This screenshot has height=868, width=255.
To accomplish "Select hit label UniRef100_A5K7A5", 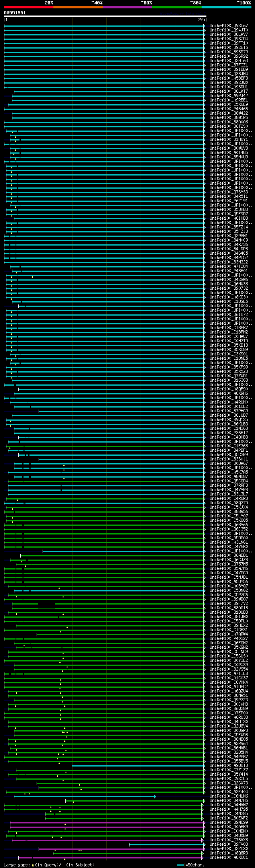I will coord(229,472).
